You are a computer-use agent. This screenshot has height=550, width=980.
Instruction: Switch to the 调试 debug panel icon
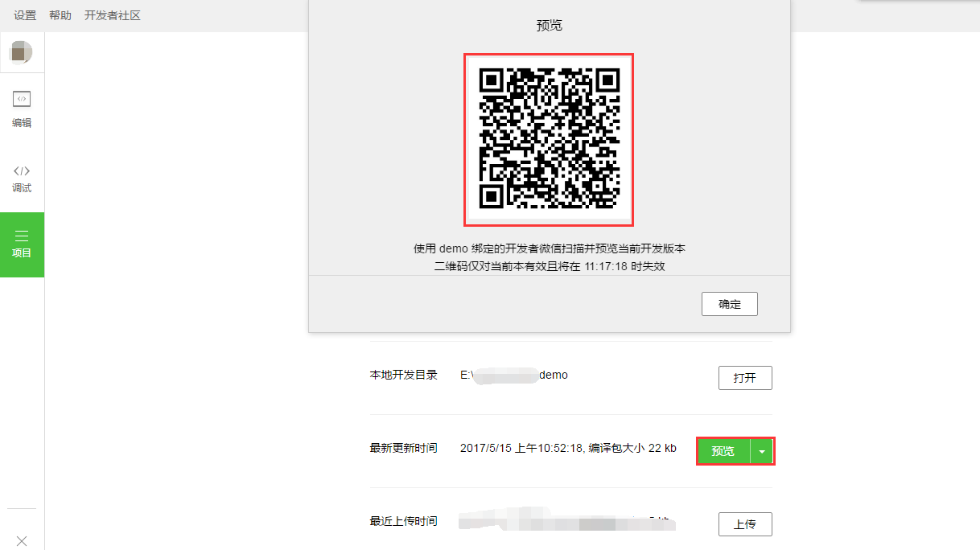[x=22, y=179]
